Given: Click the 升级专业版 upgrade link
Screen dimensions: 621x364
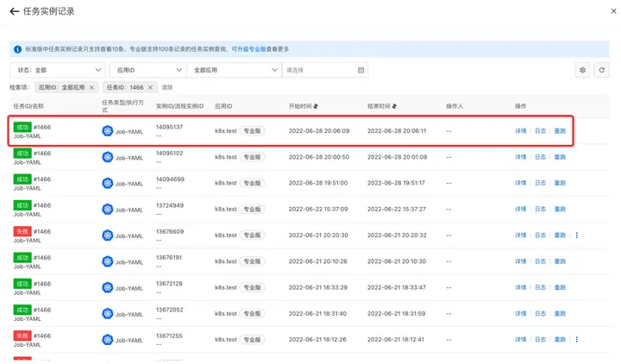Looking at the screenshot, I should click(252, 49).
